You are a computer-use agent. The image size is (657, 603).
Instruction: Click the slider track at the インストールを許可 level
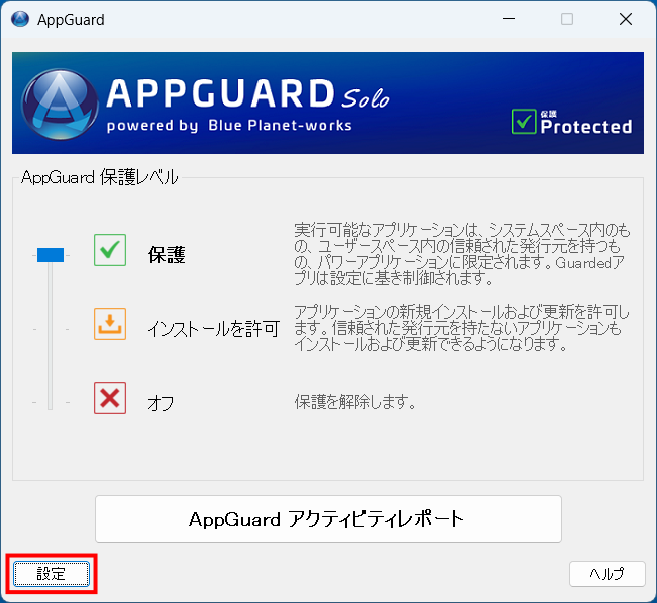50,328
